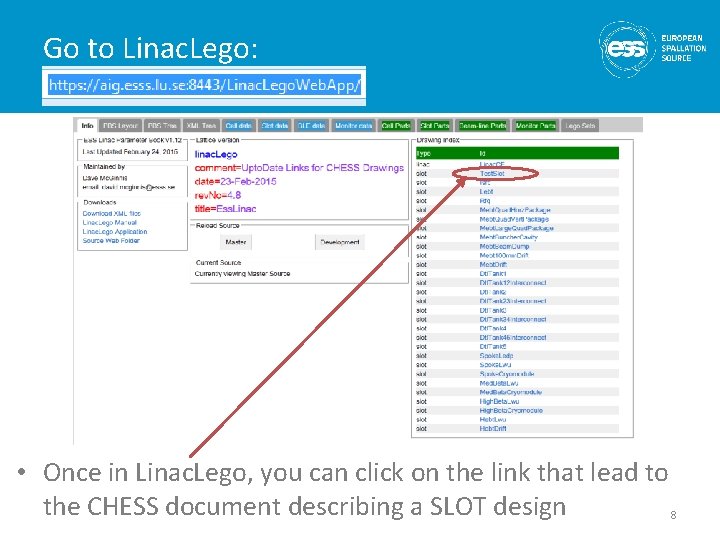This screenshot has width=720, height=540.
Task: Click the 'revNo=4.8' lattice text
Action: [x=218, y=195]
